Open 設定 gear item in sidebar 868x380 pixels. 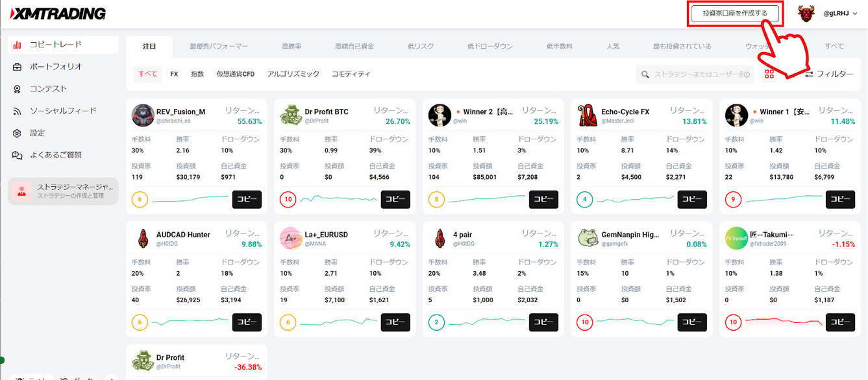pos(63,133)
